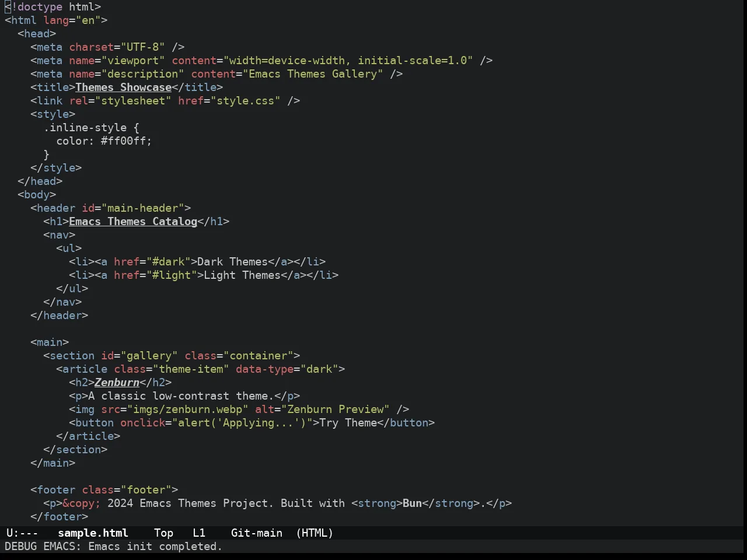This screenshot has width=747, height=560.
Task: Click the lang="en" attribute
Action: tap(72, 20)
